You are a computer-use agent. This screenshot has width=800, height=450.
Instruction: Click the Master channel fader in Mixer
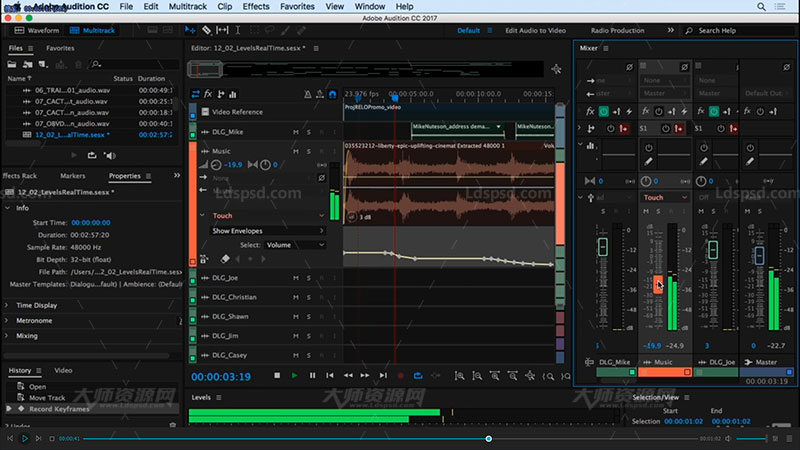(759, 255)
